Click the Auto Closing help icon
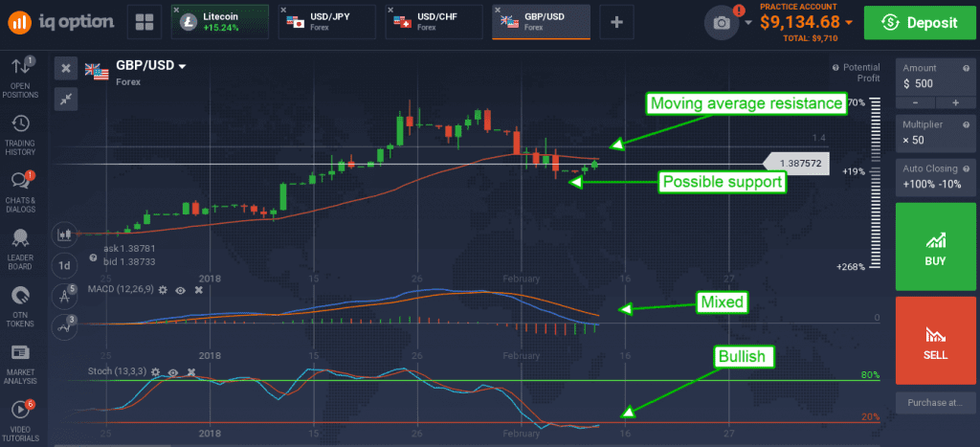The image size is (980, 447). point(965,168)
